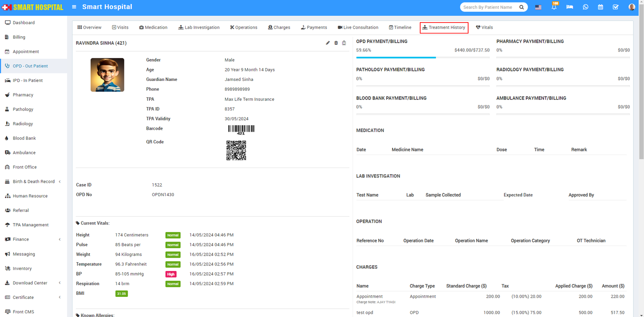Go to Pharmacy in the sidebar

pyautogui.click(x=23, y=95)
